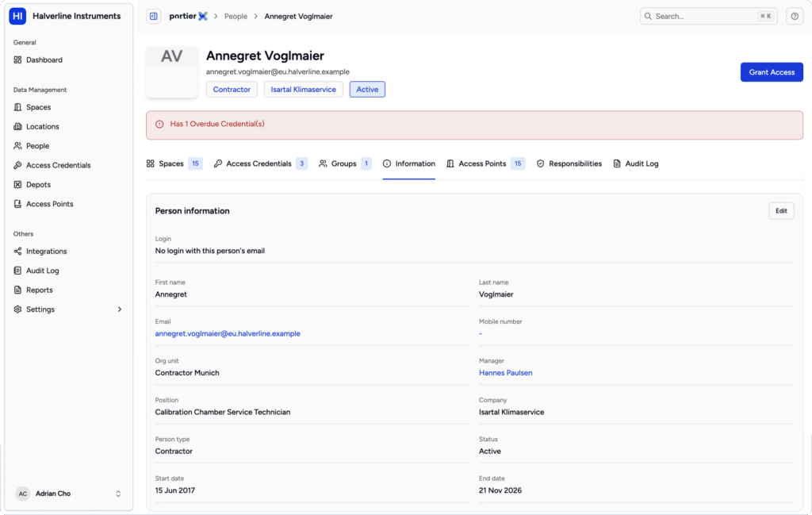The width and height of the screenshot is (812, 515).
Task: Click the Access Credentials tab key icon
Action: click(218, 163)
